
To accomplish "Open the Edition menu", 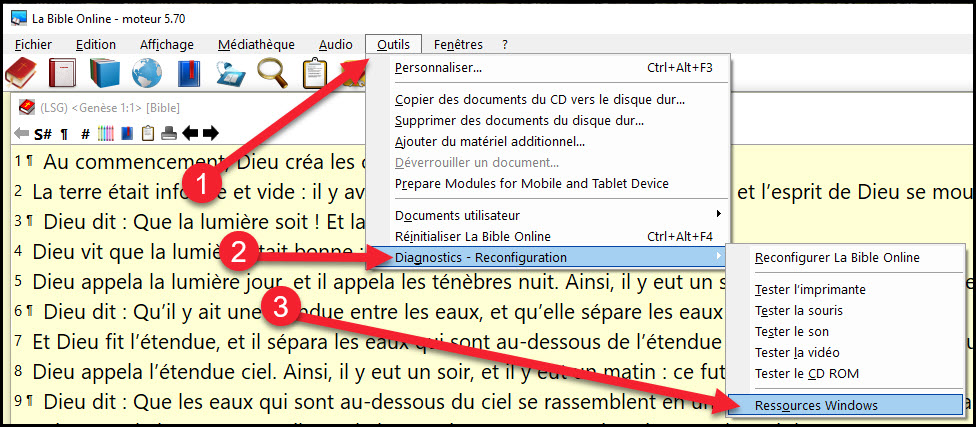I will pyautogui.click(x=96, y=44).
